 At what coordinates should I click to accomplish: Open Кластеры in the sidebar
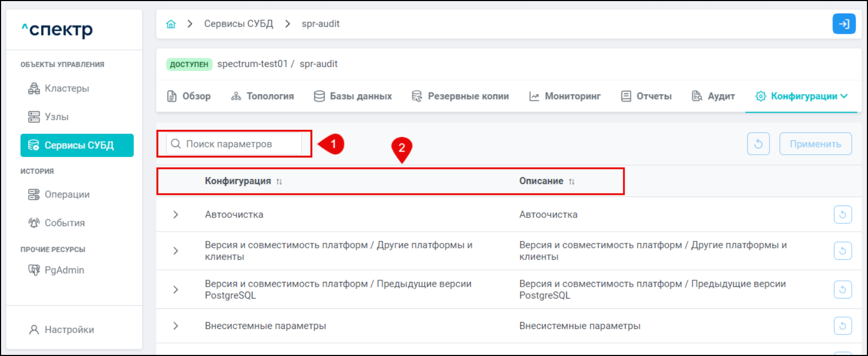67,88
